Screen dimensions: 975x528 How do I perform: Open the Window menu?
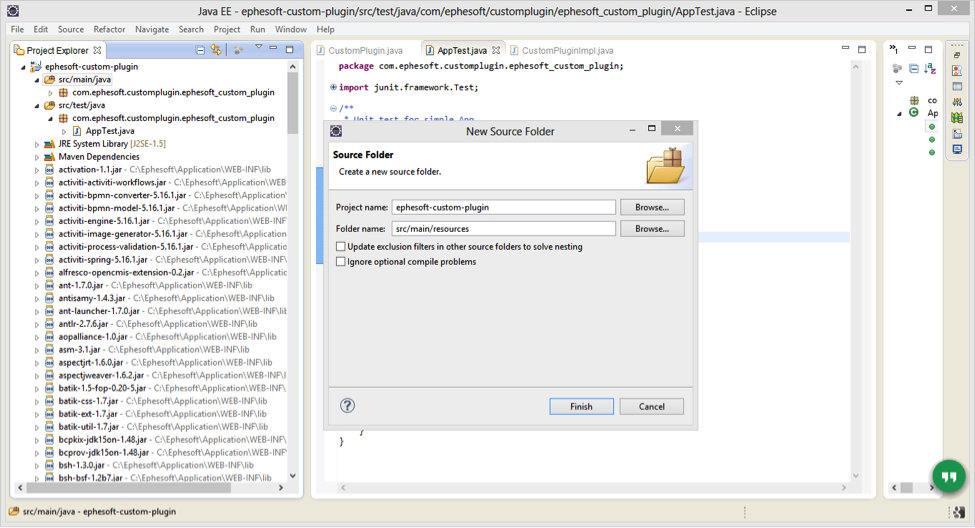[x=291, y=29]
